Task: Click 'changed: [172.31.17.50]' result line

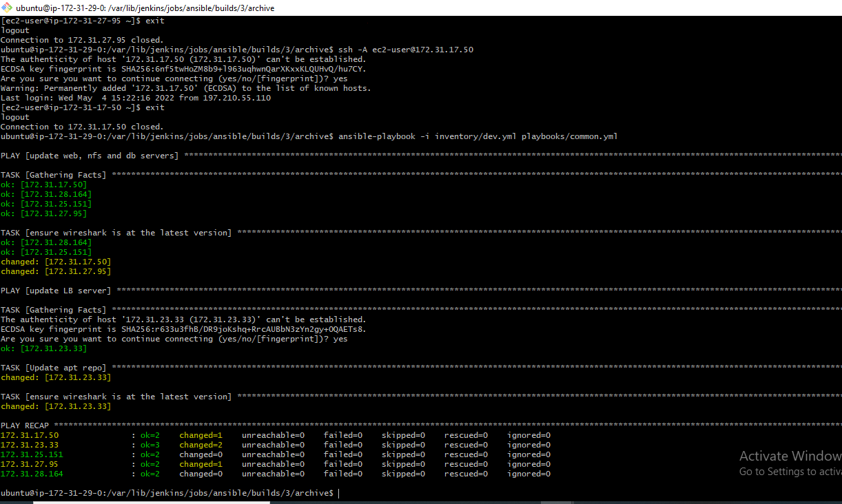Action: [56, 262]
